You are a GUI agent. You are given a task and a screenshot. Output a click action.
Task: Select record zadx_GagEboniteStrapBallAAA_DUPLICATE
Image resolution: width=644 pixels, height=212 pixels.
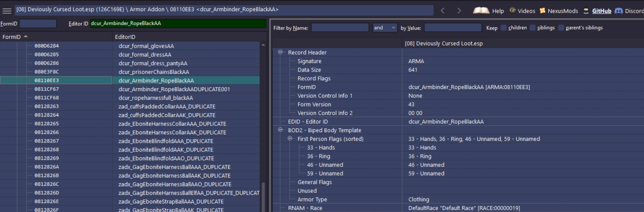tap(171, 202)
